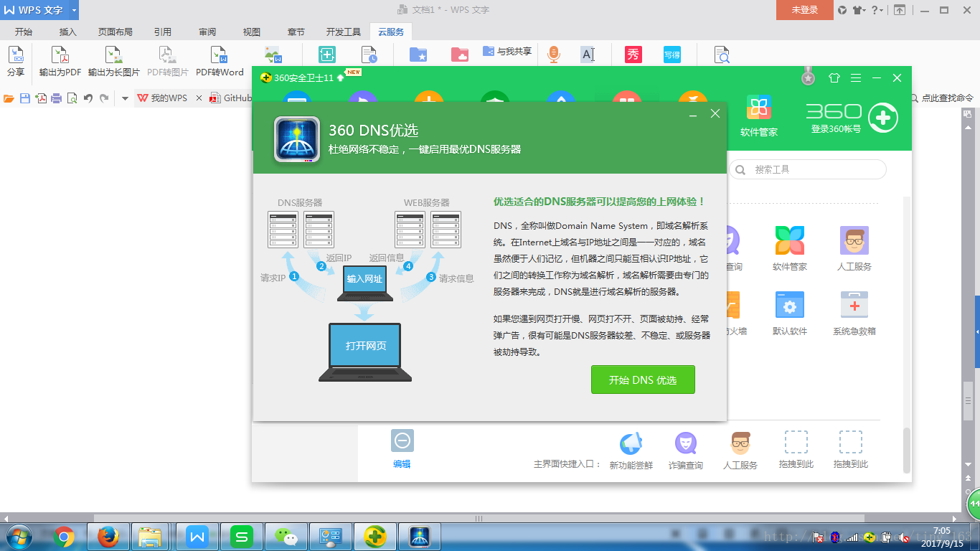Click the 与我共享 shared-with-me item
The width and height of the screenshot is (980, 551).
[x=507, y=52]
